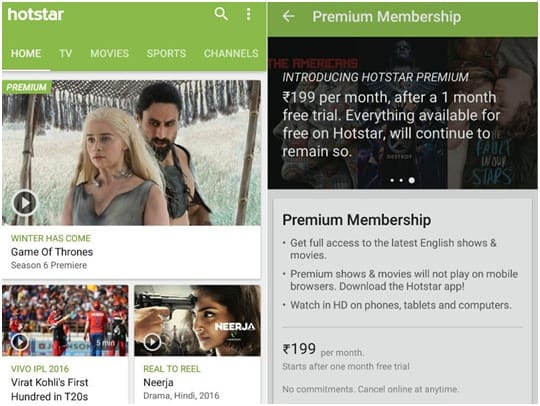Open the SPORTS tab
The width and height of the screenshot is (540, 406).
[x=166, y=53]
